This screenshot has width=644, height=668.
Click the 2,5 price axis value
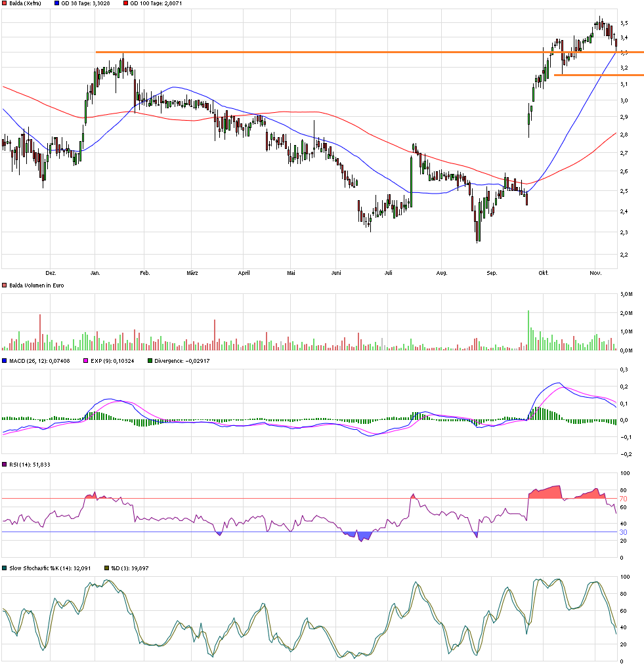point(624,191)
